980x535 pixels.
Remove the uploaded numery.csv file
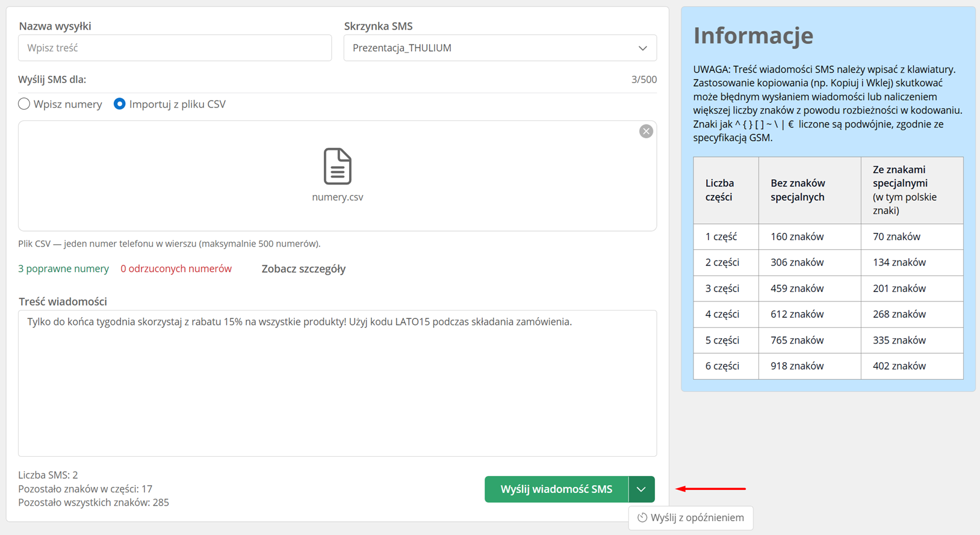(x=646, y=131)
